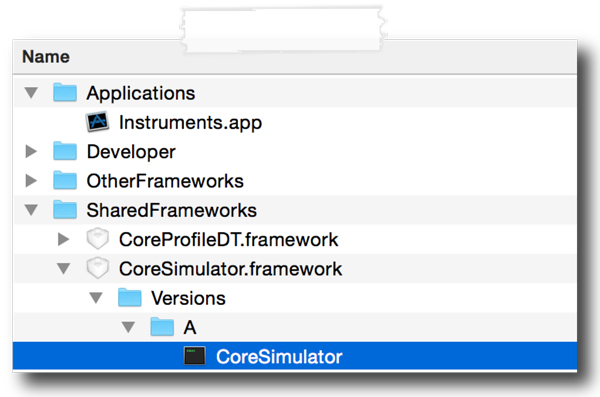Expand the Developer folder

(31, 151)
